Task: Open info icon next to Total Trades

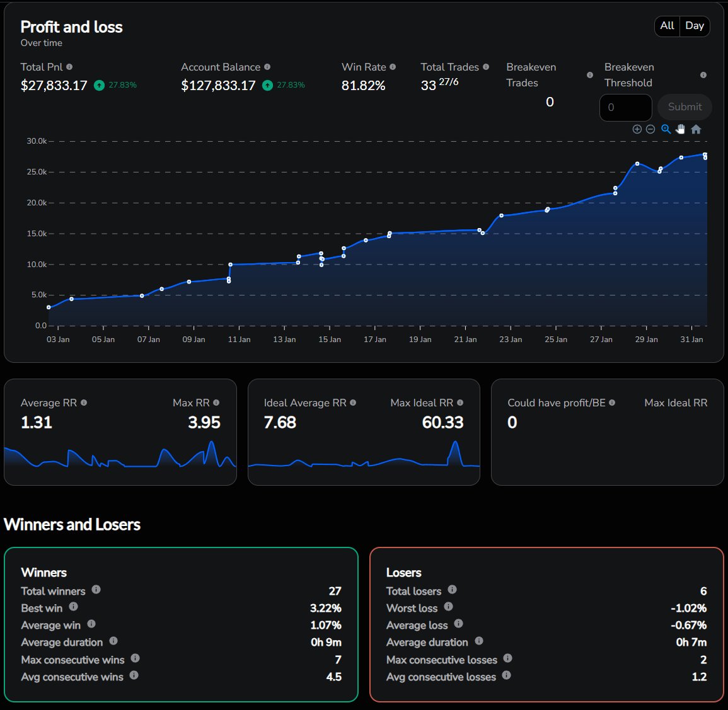Action: click(485, 67)
